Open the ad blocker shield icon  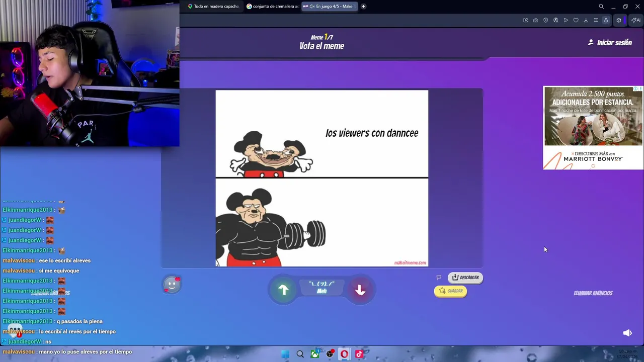click(545, 20)
